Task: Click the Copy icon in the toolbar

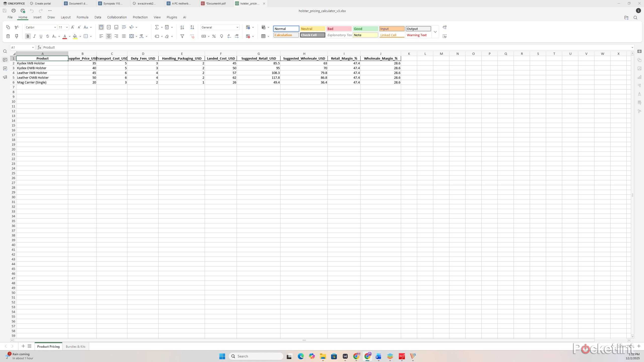Action: (x=8, y=27)
